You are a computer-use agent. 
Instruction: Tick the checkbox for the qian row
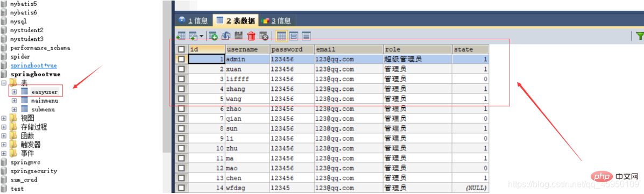[181, 119]
